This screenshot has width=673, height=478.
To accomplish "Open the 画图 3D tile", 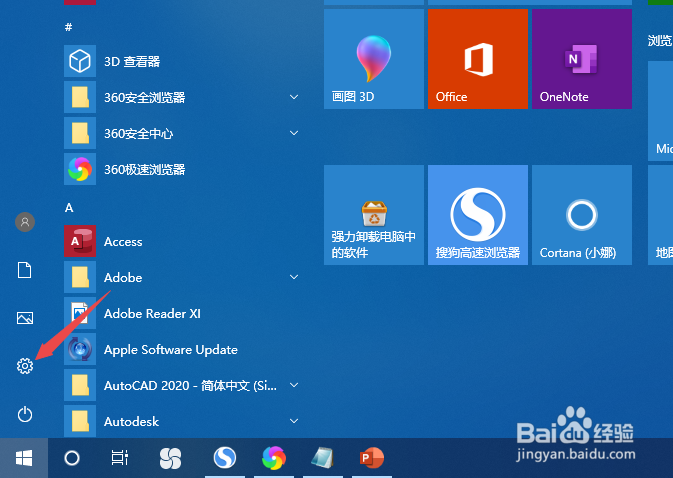I will tap(374, 59).
